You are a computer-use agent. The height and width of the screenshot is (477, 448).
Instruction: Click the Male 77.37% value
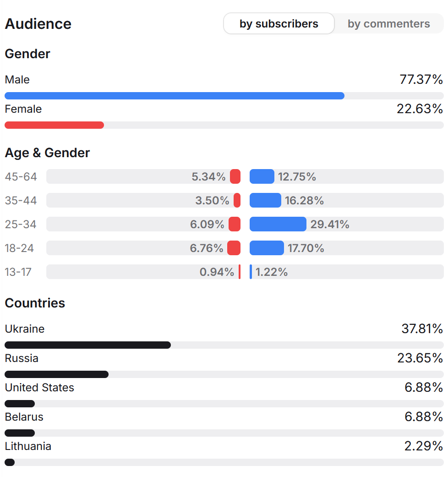421,80
